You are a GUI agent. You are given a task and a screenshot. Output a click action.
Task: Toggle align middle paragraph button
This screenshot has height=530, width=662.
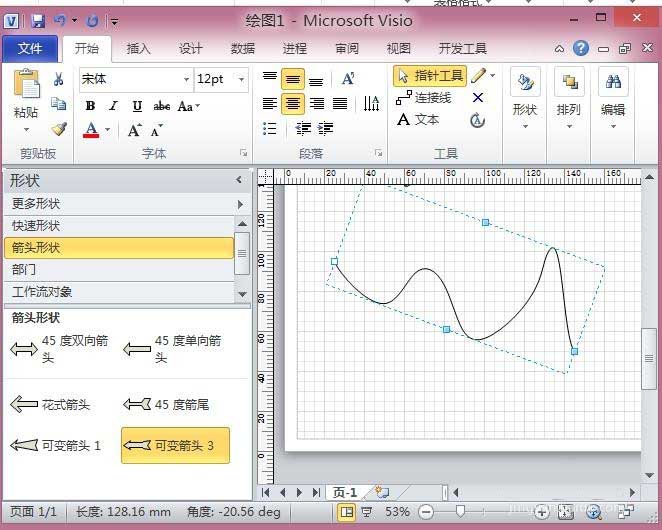point(293,79)
